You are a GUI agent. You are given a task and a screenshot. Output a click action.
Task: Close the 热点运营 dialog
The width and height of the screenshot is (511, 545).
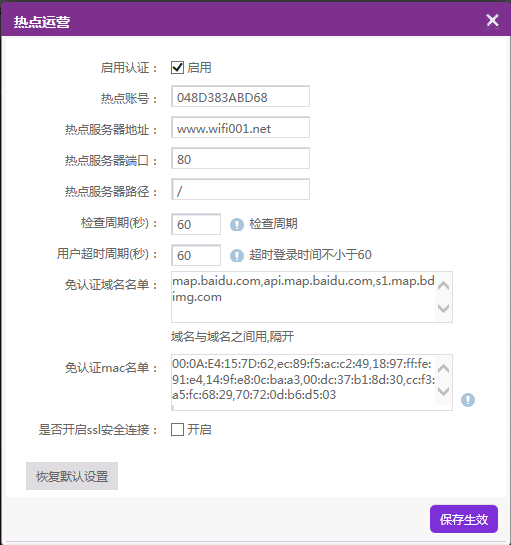(493, 20)
